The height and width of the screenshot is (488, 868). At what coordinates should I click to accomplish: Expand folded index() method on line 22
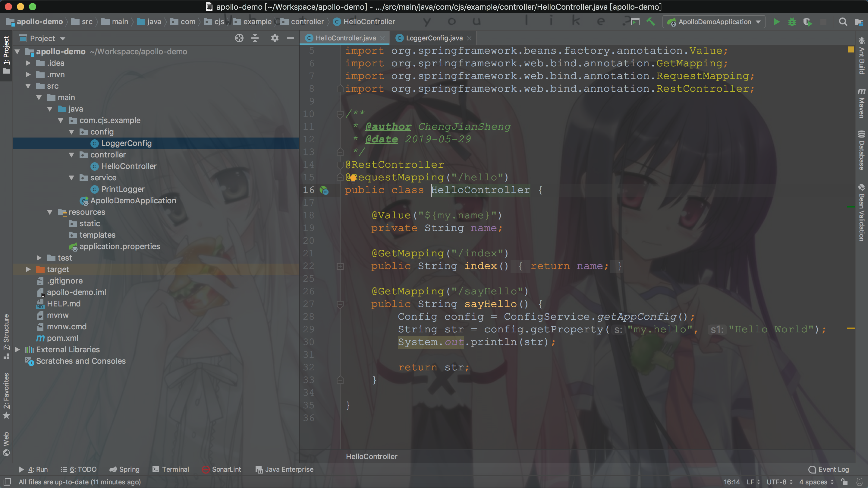(340, 266)
